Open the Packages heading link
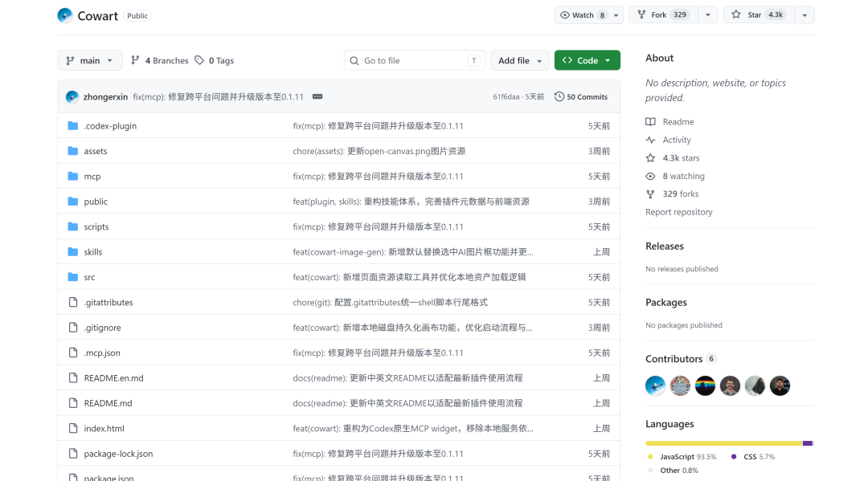Viewport: 868px width, 481px height. point(666,303)
